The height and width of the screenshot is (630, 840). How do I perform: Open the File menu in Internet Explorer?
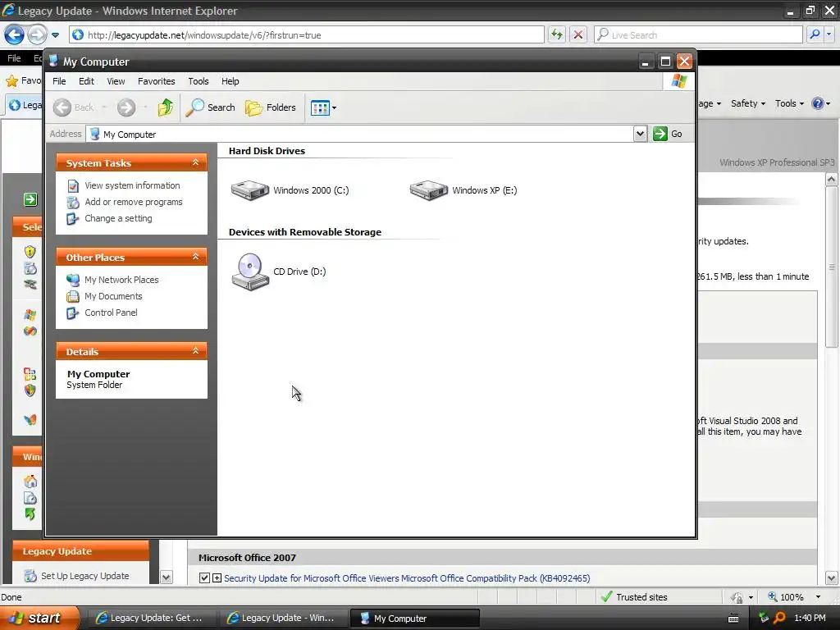click(15, 58)
